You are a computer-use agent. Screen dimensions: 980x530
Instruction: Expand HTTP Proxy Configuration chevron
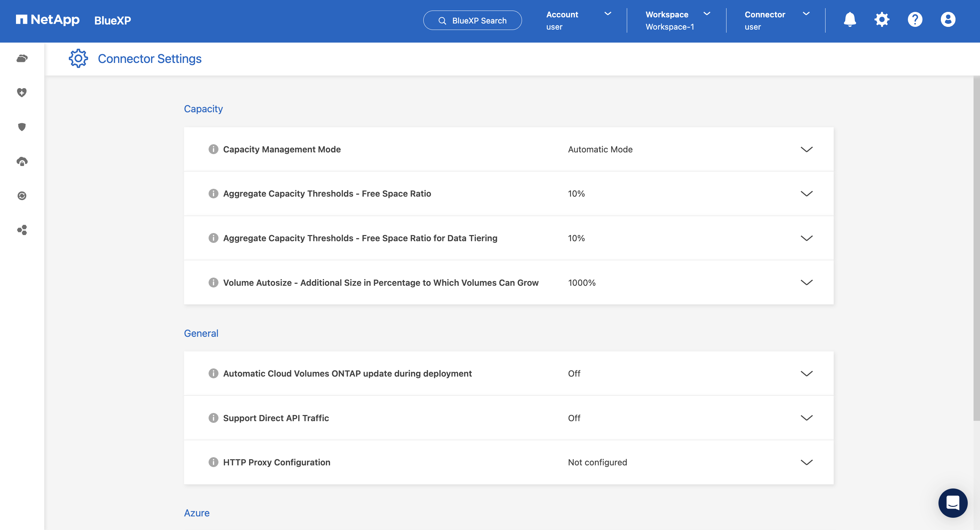[x=806, y=462]
